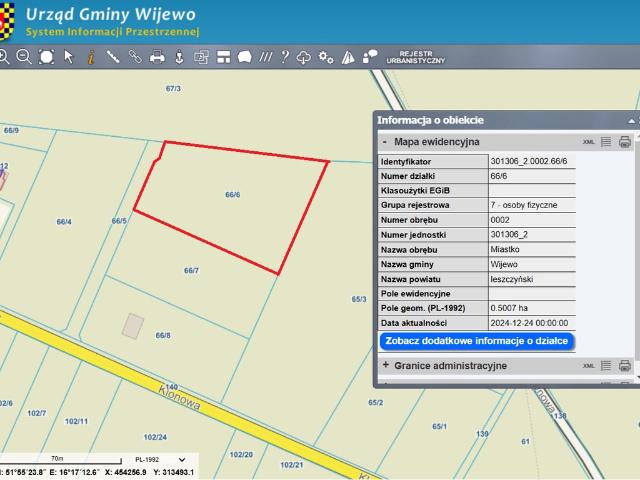Viewport: 640px width, 480px height.
Task: Select the zoom out magnifier tool
Action: (x=24, y=57)
